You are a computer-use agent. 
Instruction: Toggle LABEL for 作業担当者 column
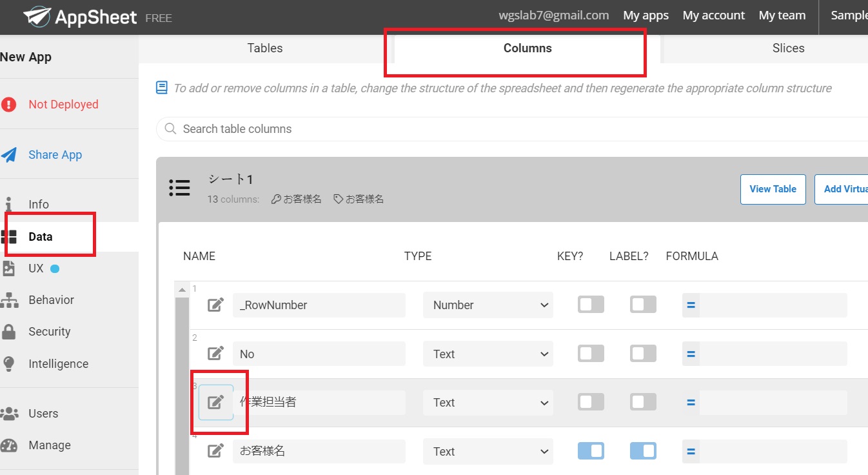pos(643,403)
